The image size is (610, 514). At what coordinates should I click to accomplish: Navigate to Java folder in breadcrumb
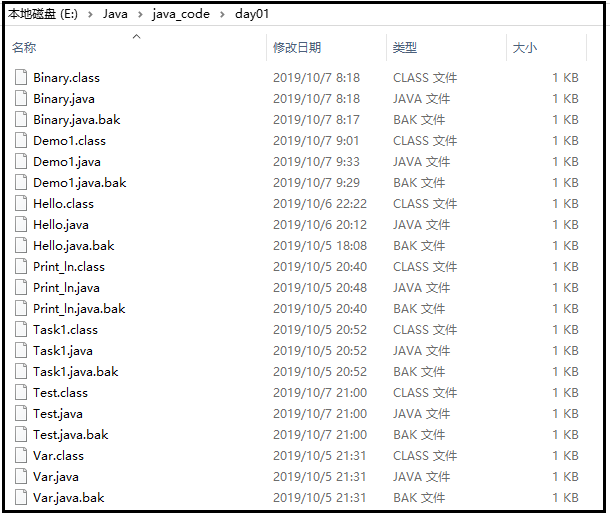pos(115,14)
